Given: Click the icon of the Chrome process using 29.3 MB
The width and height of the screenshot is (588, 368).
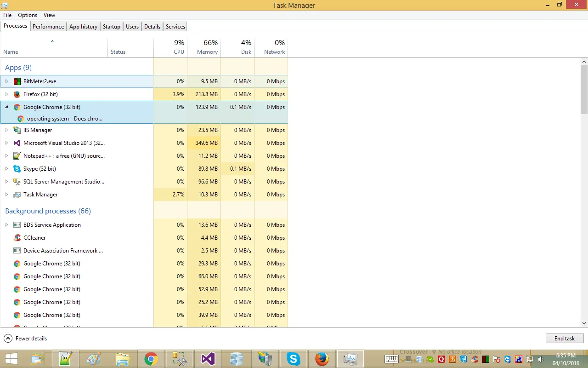Looking at the screenshot, I should point(17,264).
